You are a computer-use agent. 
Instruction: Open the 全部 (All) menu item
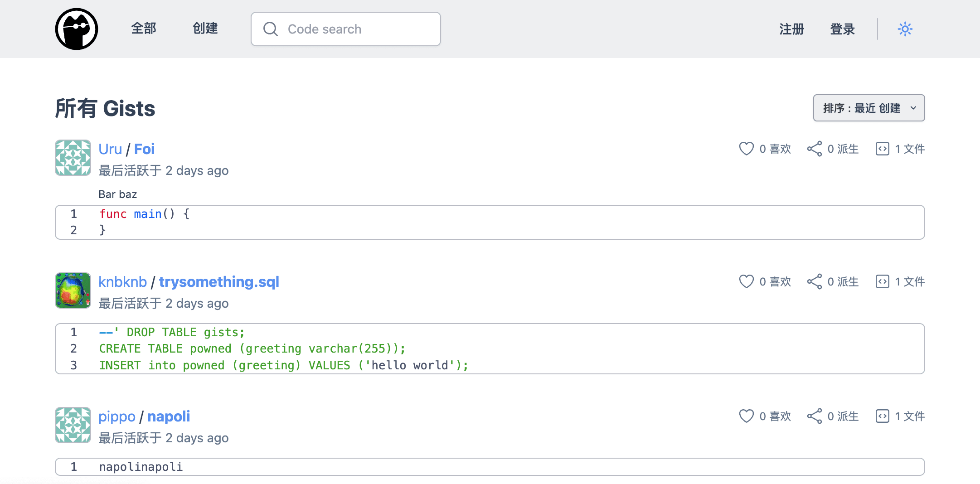(144, 29)
